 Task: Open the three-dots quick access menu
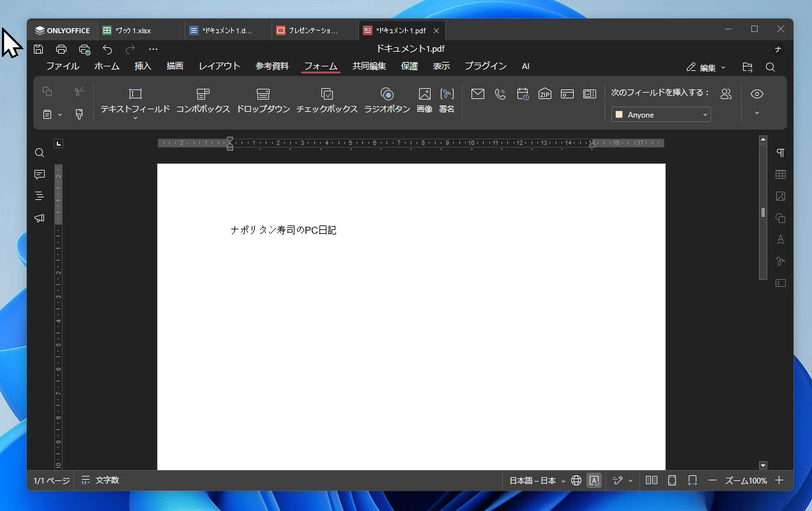(153, 49)
